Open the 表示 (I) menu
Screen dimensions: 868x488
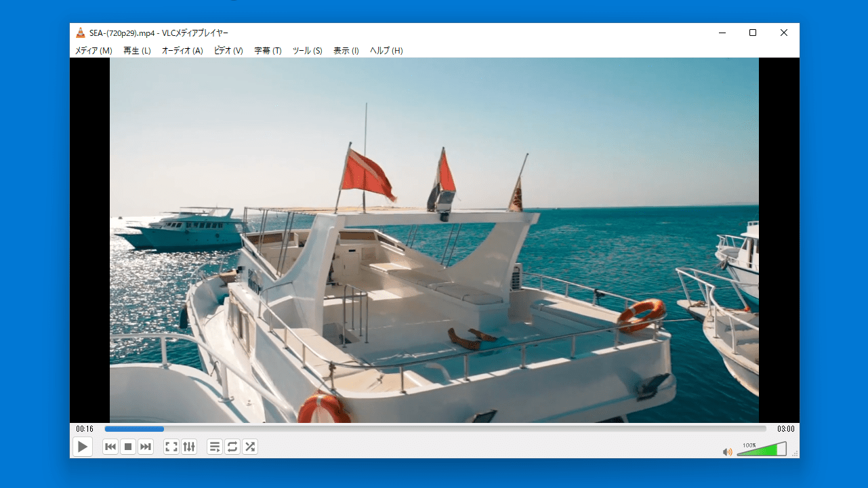[346, 51]
